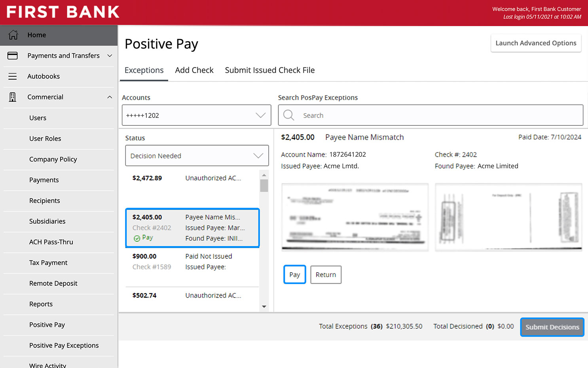The image size is (588, 368).
Task: Open the Status Decision Needed dropdown
Action: [197, 156]
